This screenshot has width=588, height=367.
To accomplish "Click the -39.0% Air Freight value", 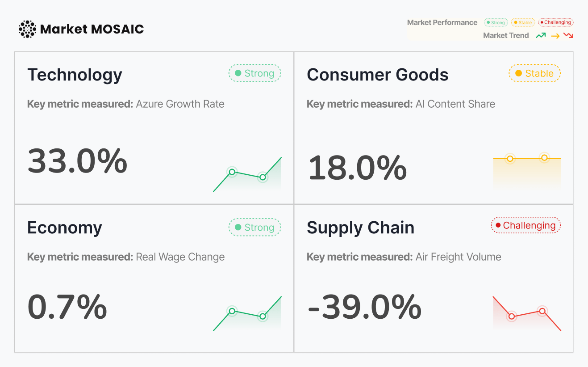I will [364, 307].
